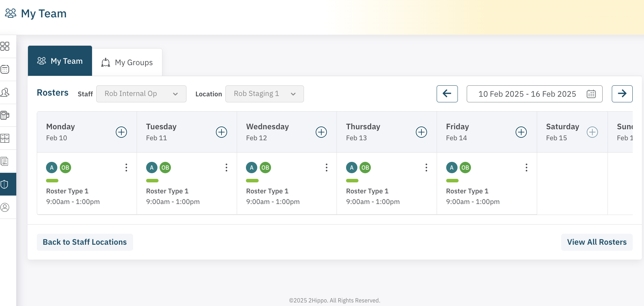The image size is (644, 306).
Task: Open the shield icon in the sidebar
Action: coord(5,184)
